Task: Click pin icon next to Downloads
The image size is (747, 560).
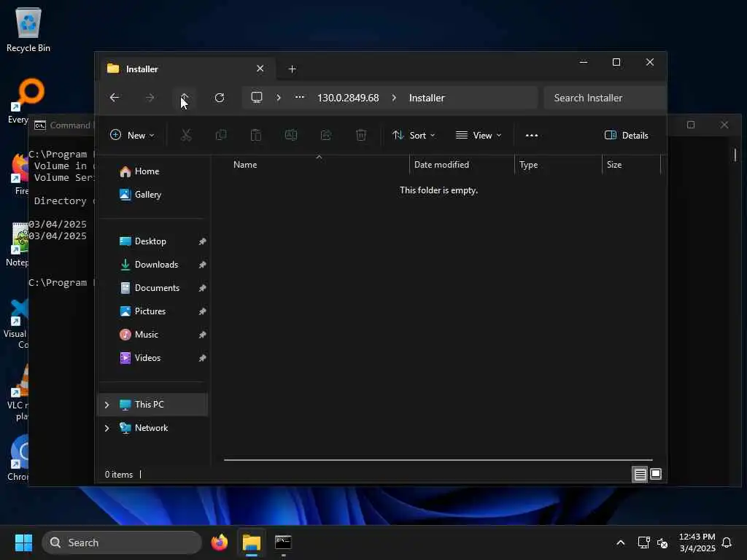Action: click(x=202, y=265)
